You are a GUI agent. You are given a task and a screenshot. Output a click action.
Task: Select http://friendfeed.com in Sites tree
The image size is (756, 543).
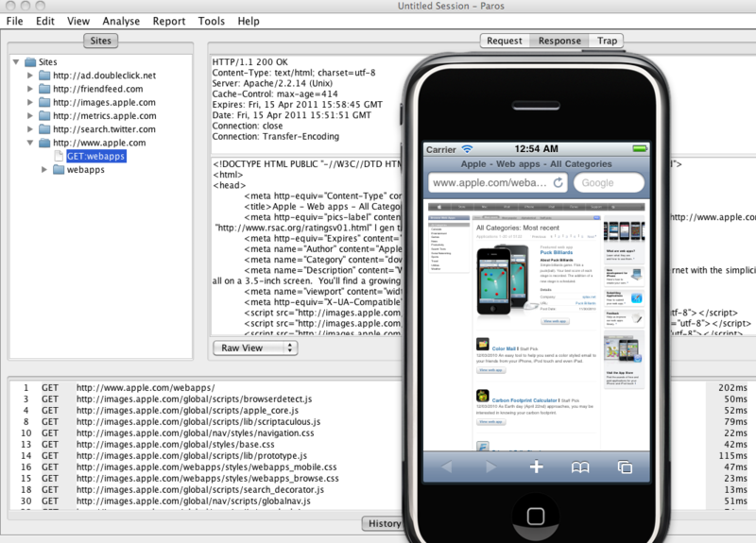98,89
